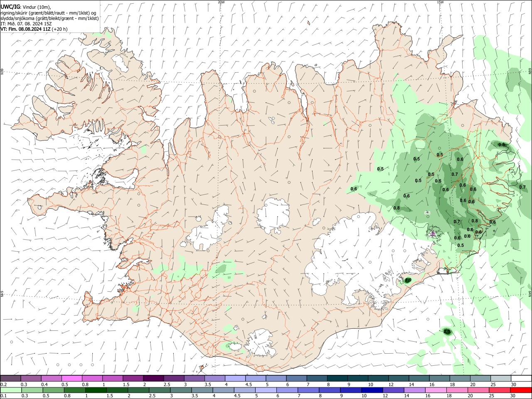Screen dimensions: 532x399
Task: Select the periwinkle 4 mm snow legend swatch
Action: click(x=235, y=379)
